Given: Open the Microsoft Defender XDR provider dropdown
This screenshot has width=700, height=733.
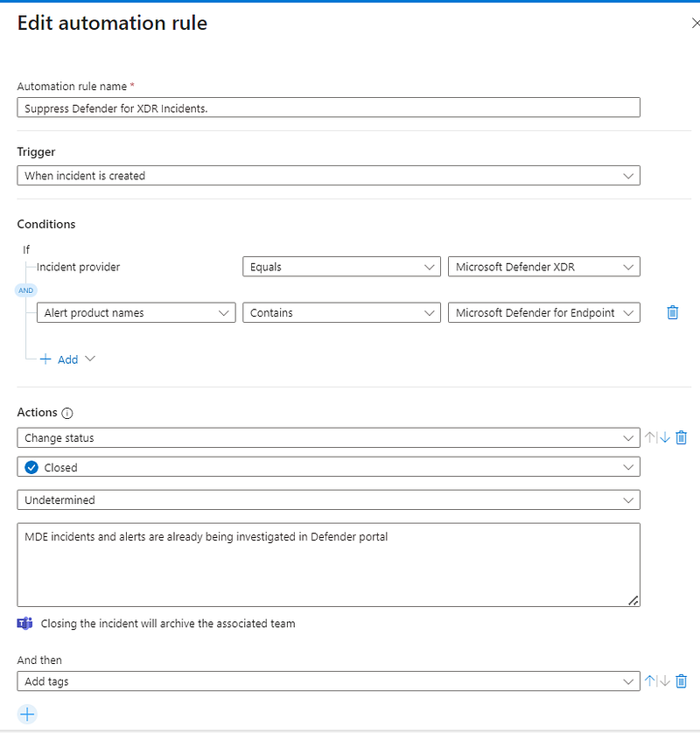Looking at the screenshot, I should (x=544, y=267).
